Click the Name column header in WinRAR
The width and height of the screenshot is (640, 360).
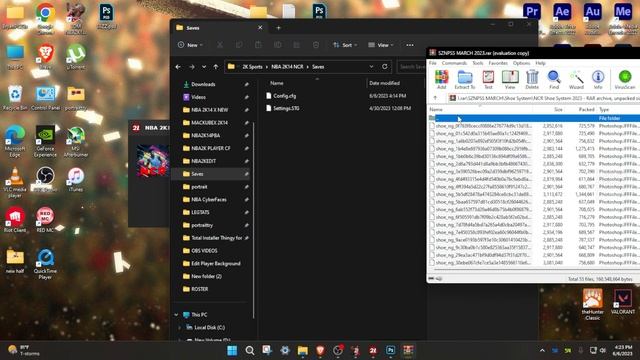[480, 109]
